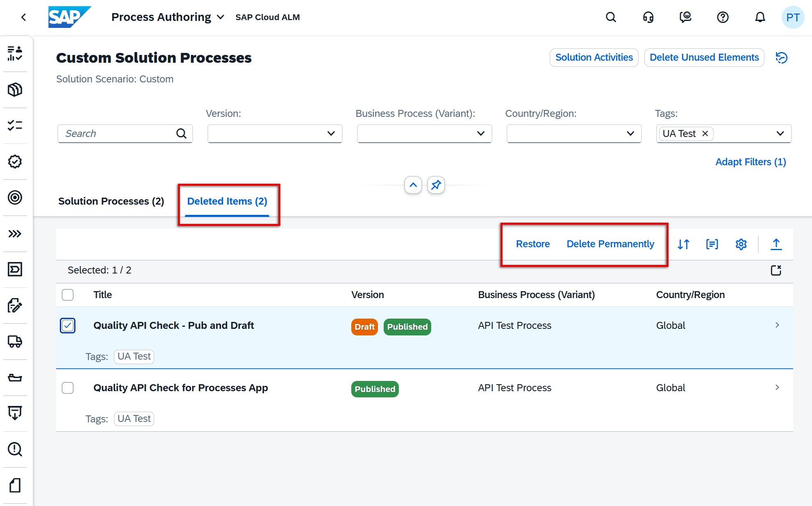Click the Delete Permanently button
The height and width of the screenshot is (506, 812).
(x=610, y=244)
